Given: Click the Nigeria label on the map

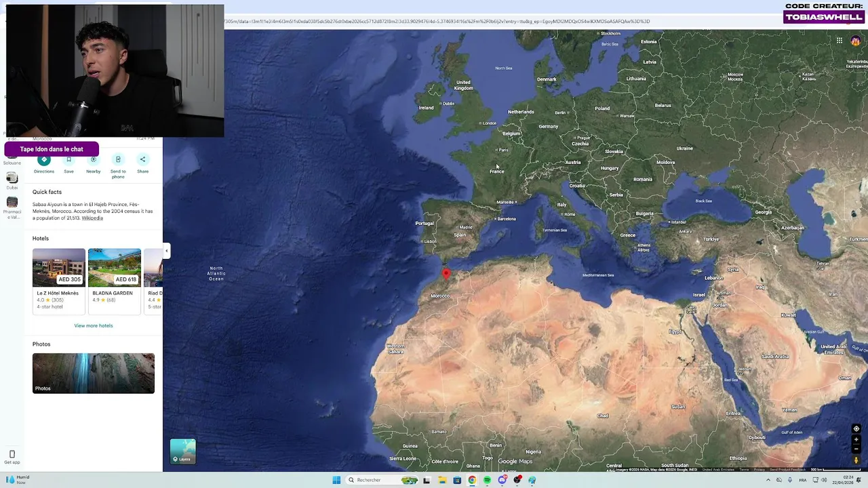Looking at the screenshot, I should [x=534, y=451].
